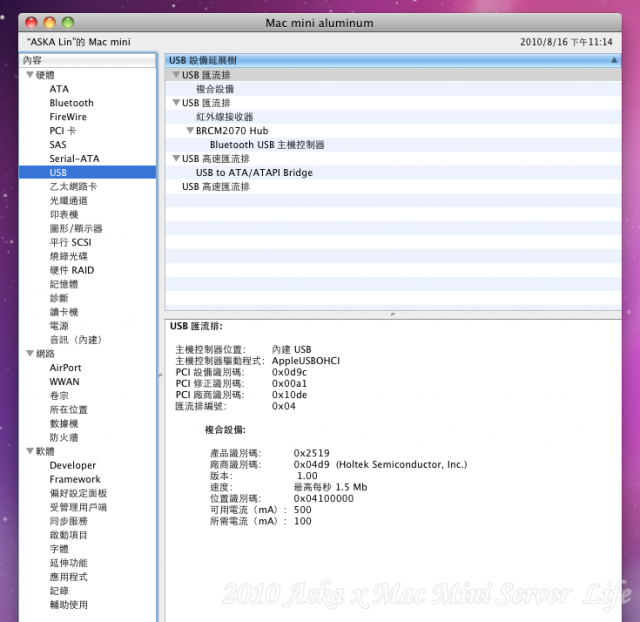The width and height of the screenshot is (640, 622).
Task: Select WWAN under network
Action: 64,382
